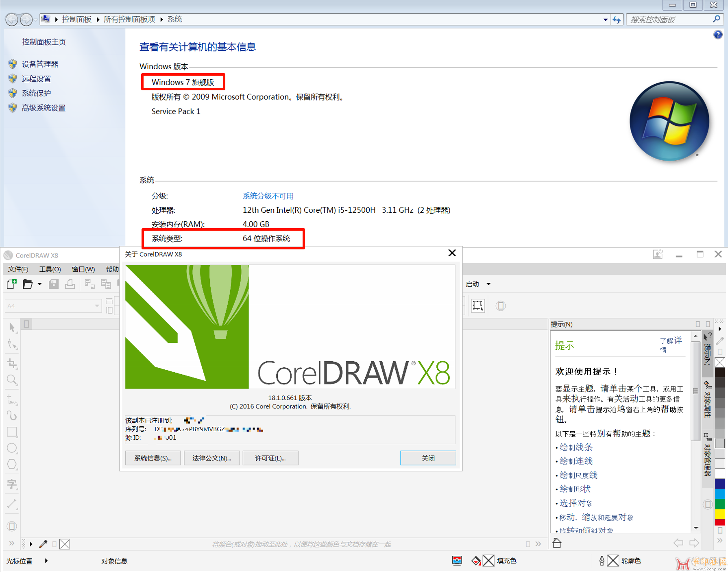
Task: Click the 法律公文(N)... button
Action: point(211,458)
